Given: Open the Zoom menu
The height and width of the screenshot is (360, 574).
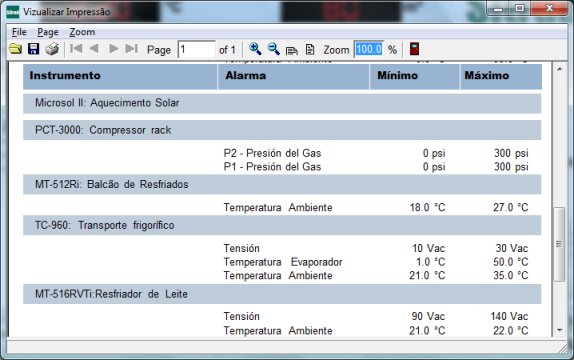Looking at the screenshot, I should tap(82, 32).
